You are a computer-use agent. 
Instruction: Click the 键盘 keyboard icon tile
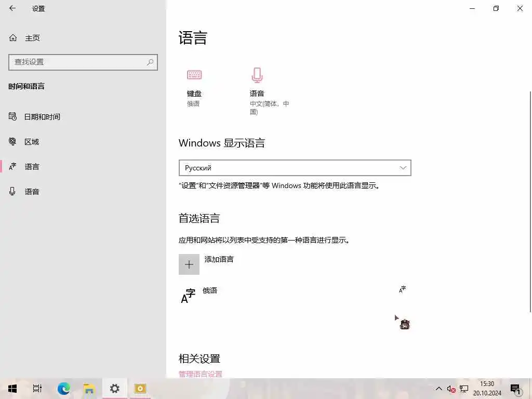coord(194,75)
